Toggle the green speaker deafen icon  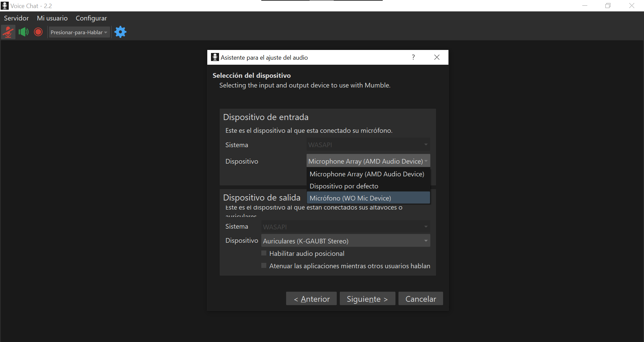(23, 32)
